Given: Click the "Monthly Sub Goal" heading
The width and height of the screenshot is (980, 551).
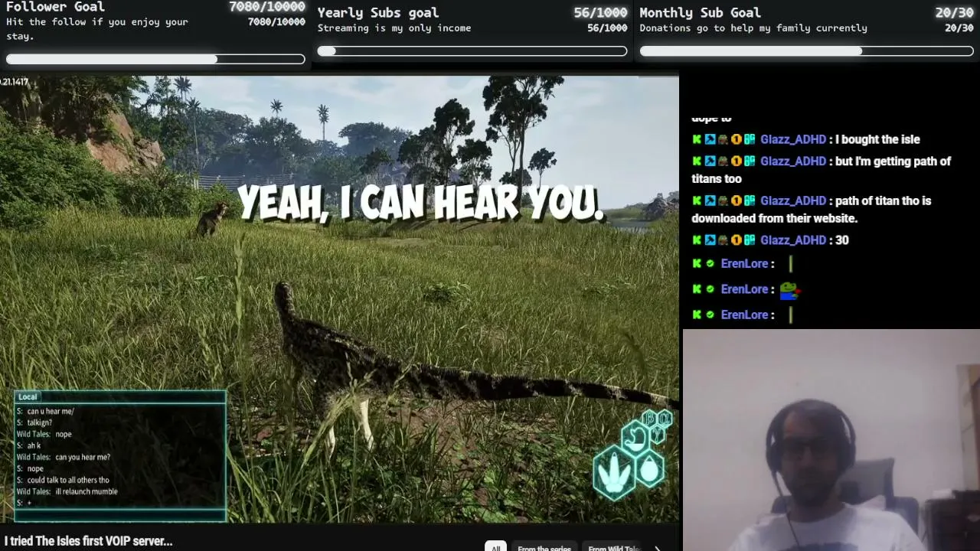Looking at the screenshot, I should [x=701, y=12].
